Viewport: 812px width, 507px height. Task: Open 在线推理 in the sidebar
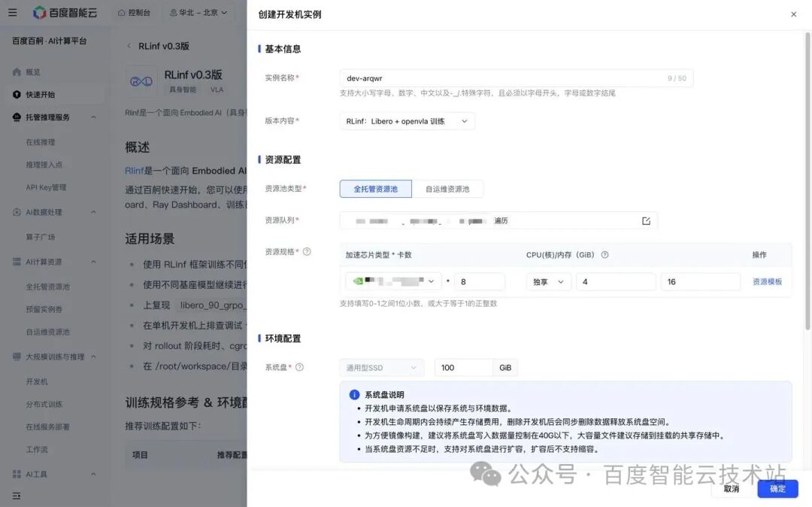tap(41, 142)
